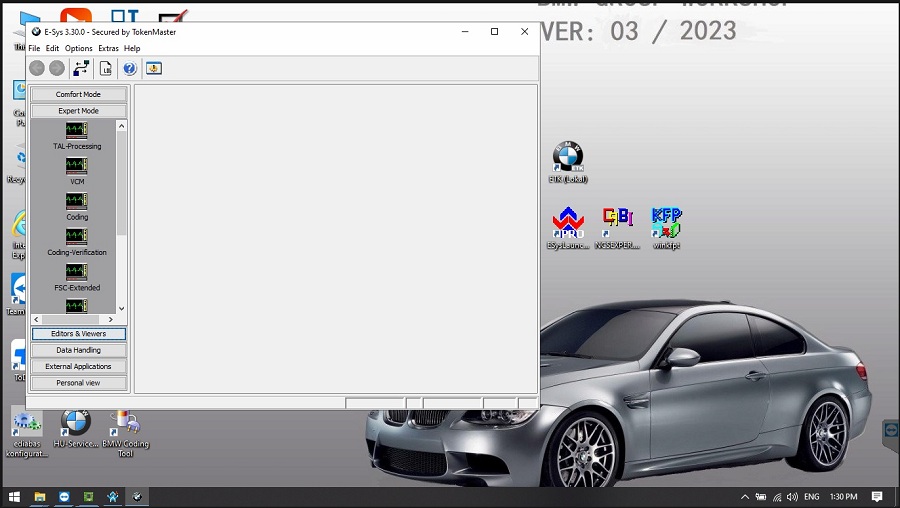900x508 pixels.
Task: Open the Extras menu
Action: (x=108, y=48)
